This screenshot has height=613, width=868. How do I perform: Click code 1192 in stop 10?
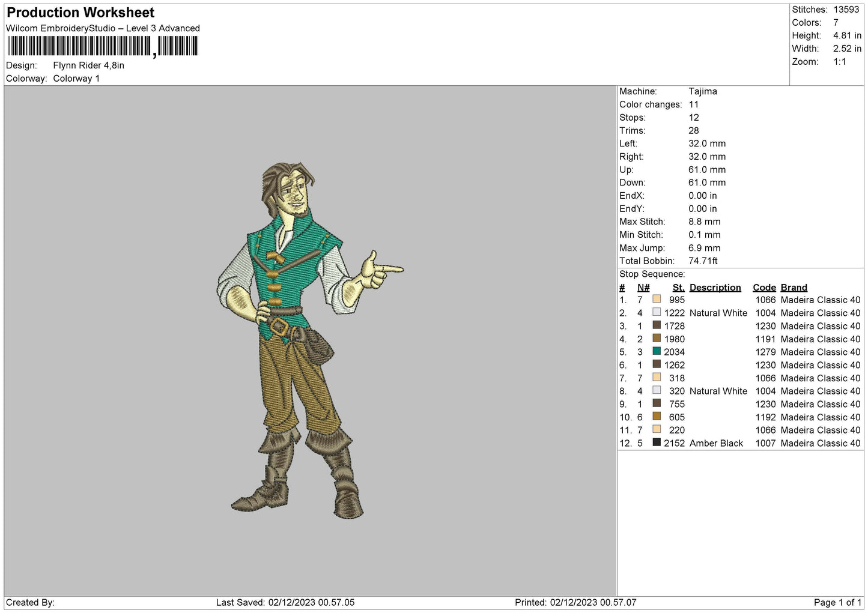pyautogui.click(x=765, y=417)
